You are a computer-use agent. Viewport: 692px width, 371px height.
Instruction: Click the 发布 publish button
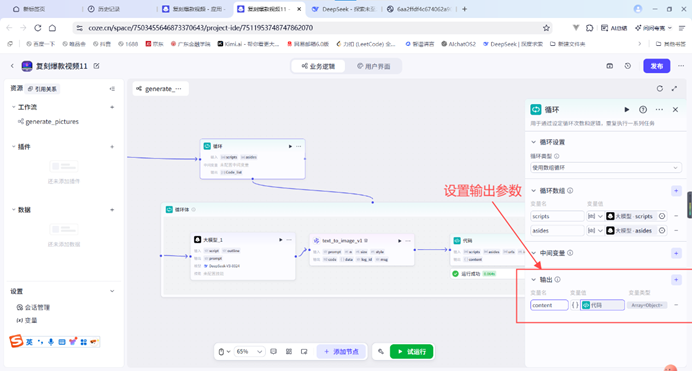pyautogui.click(x=656, y=66)
